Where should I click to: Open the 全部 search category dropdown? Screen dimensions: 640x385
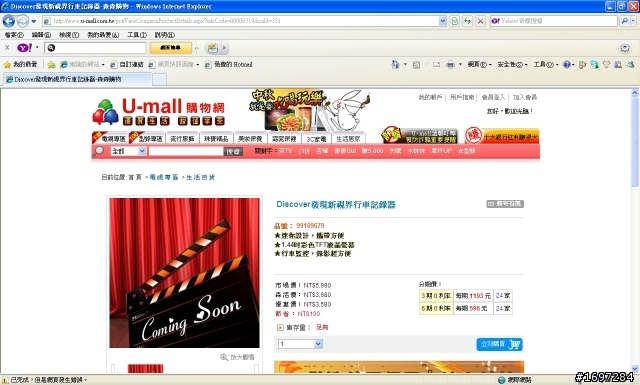pyautogui.click(x=128, y=151)
